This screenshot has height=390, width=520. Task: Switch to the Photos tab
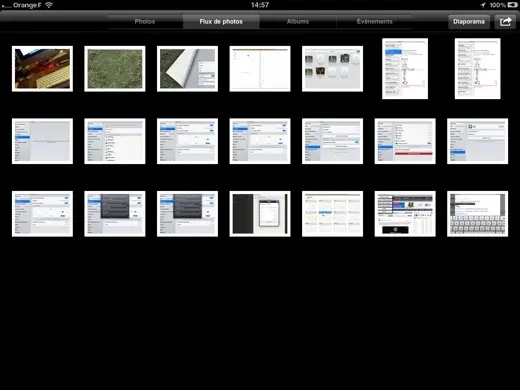[145, 21]
